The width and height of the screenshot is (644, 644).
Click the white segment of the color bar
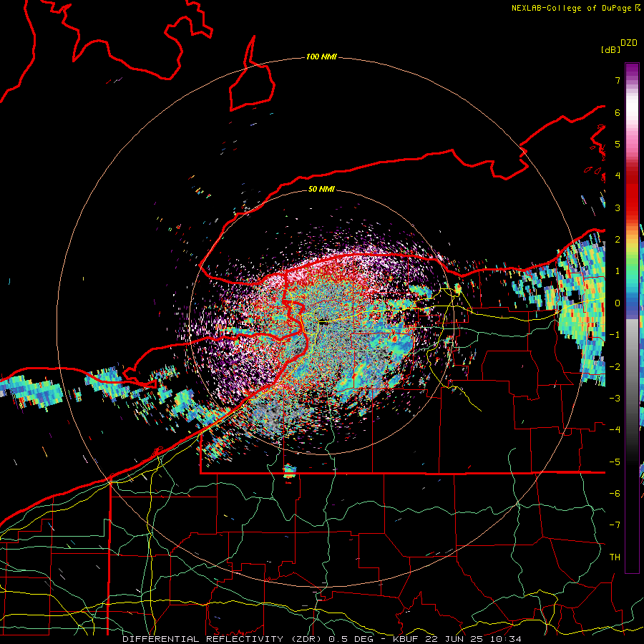632,107
